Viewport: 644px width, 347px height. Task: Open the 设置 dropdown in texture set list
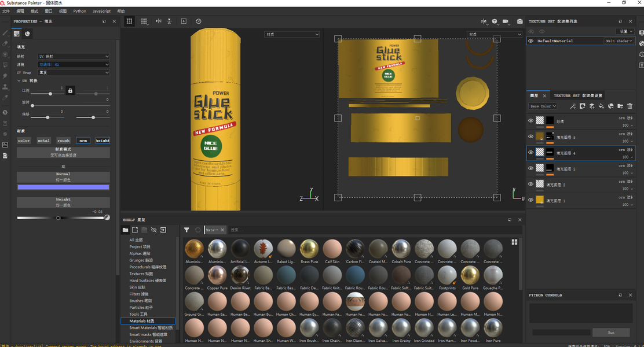coord(625,31)
